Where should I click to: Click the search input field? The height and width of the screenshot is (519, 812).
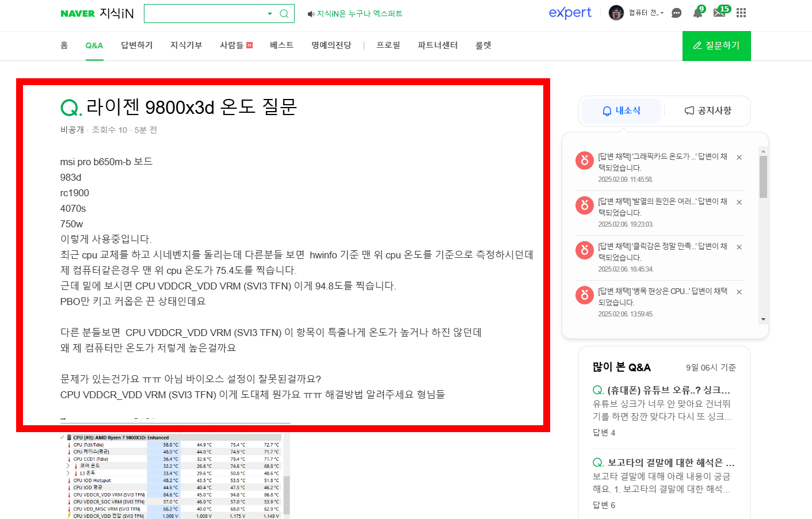coord(204,14)
